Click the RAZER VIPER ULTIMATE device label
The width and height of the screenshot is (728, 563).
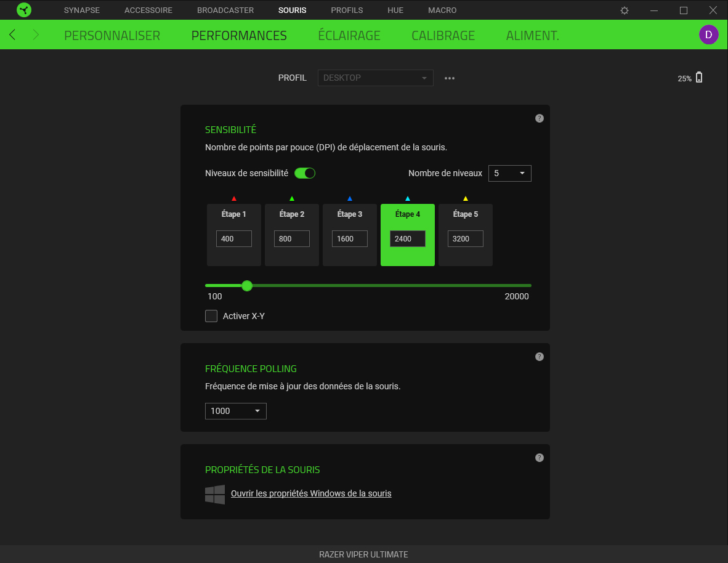(363, 554)
